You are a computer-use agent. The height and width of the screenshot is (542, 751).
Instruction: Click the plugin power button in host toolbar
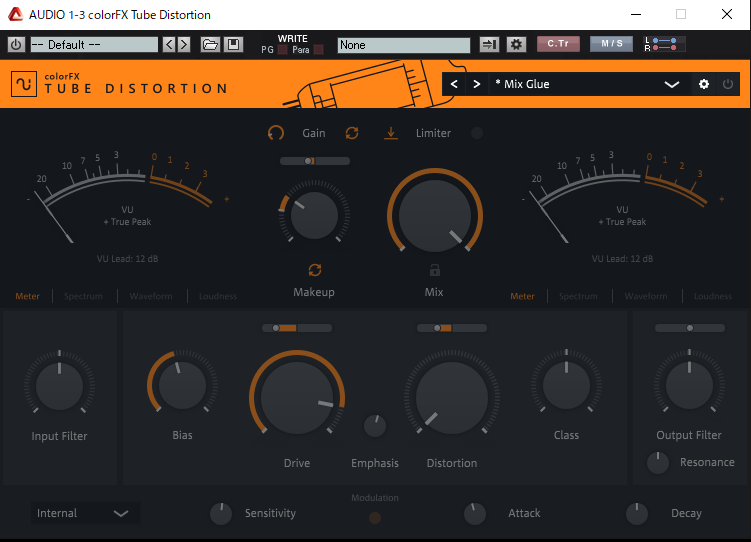point(15,45)
